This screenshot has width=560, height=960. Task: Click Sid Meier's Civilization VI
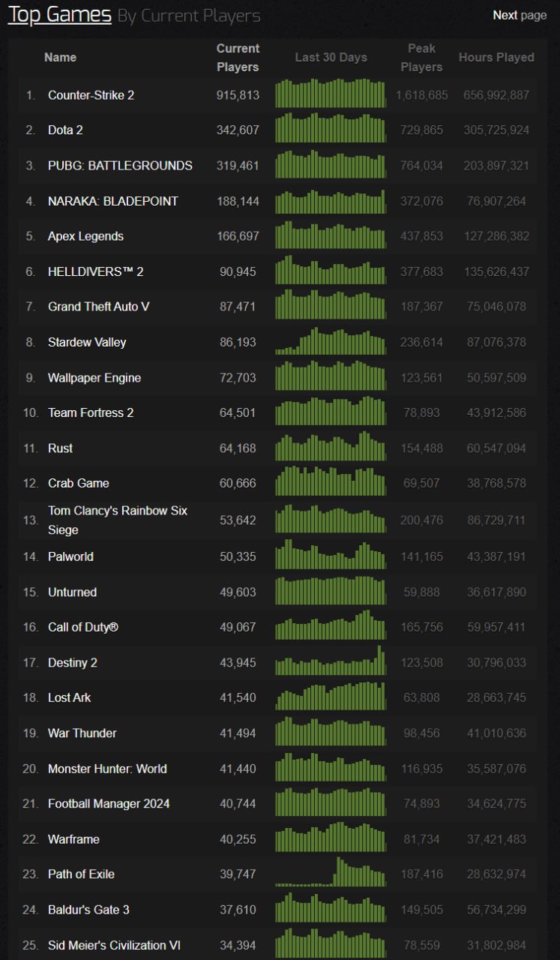(114, 945)
